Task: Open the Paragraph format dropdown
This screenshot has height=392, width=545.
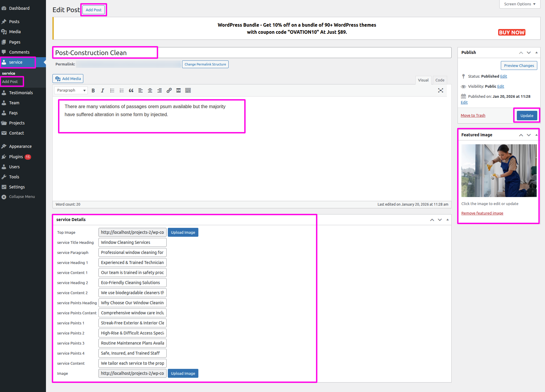Action: (71, 90)
